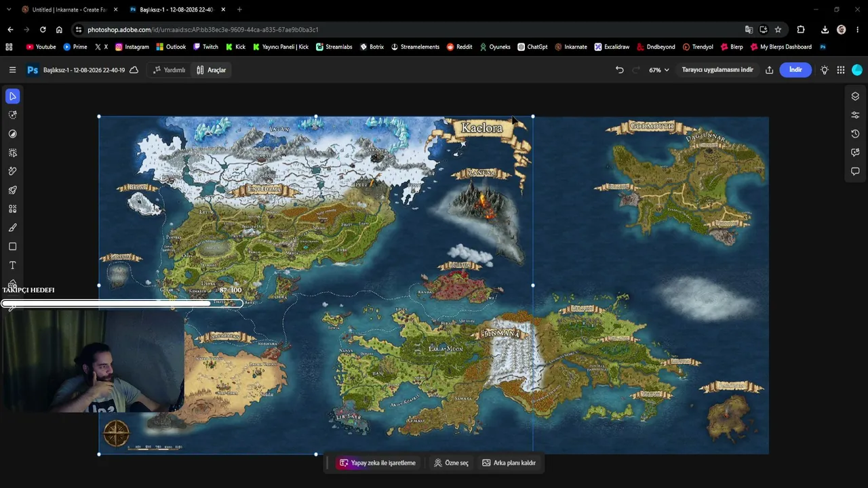The height and width of the screenshot is (488, 868).
Task: Open the review feedback panel icon
Action: pos(855,152)
